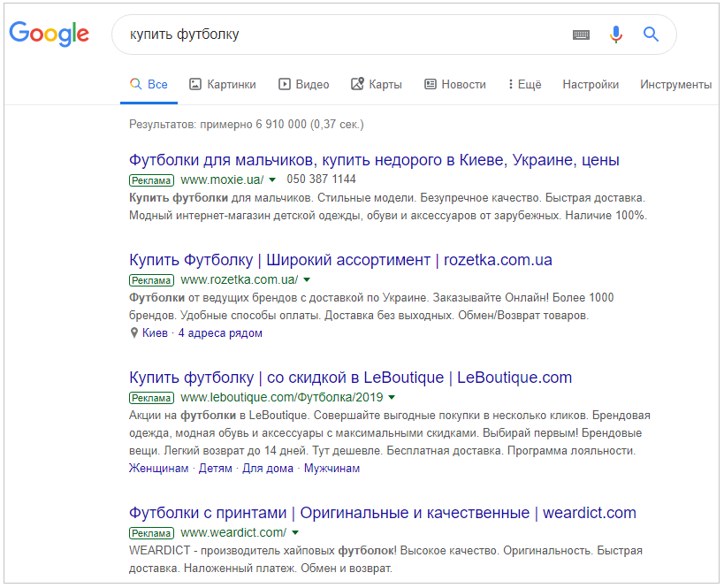The height and width of the screenshot is (588, 724).
Task: Click the phone number 050 387 1144
Action: (x=322, y=179)
